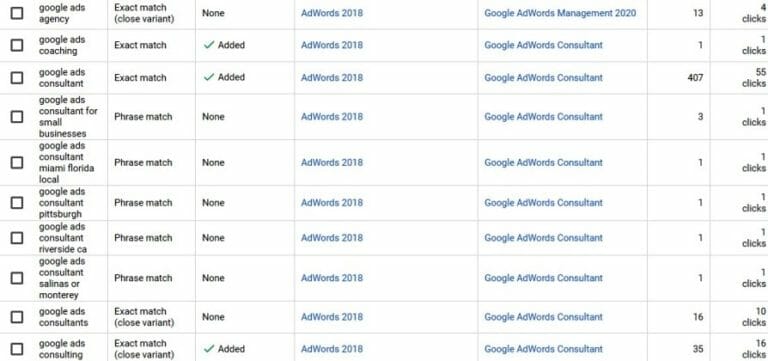Check the box for google ads agency
This screenshot has width=768, height=361.
point(17,13)
